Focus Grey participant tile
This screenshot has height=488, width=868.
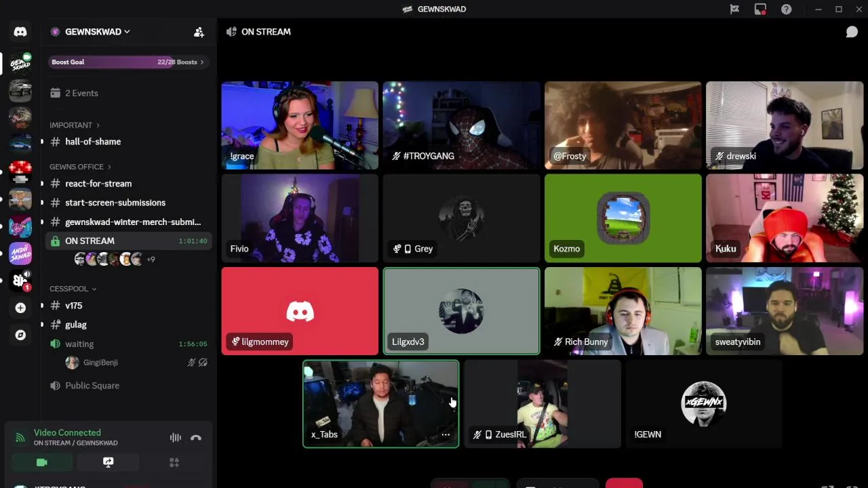click(461, 218)
